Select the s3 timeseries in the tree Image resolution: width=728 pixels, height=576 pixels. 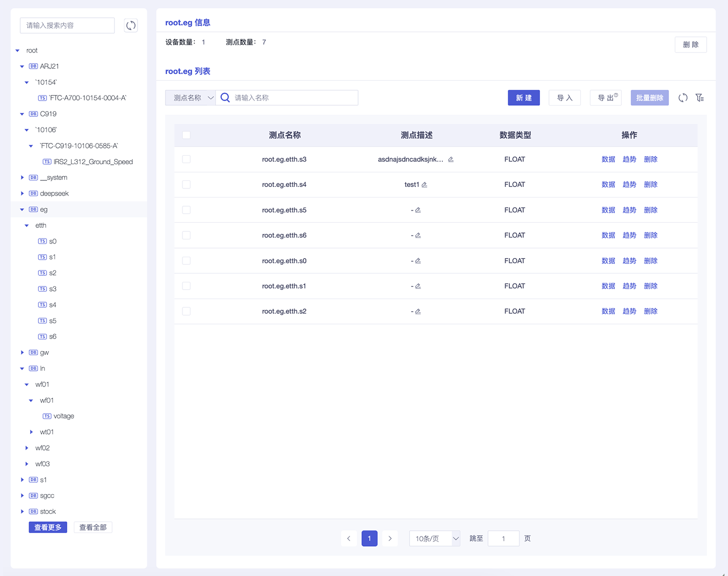pyautogui.click(x=53, y=289)
